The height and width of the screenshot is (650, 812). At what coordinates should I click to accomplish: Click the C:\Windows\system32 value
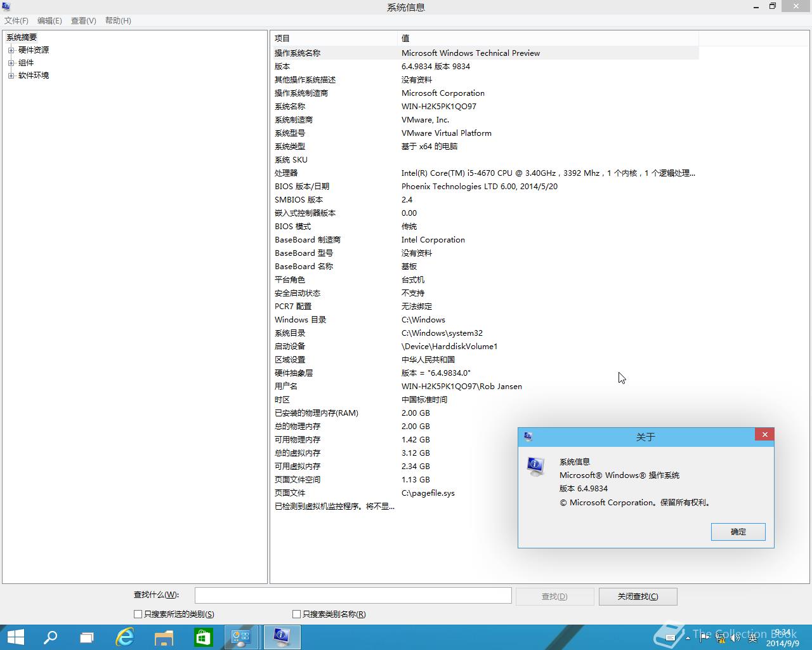click(442, 333)
